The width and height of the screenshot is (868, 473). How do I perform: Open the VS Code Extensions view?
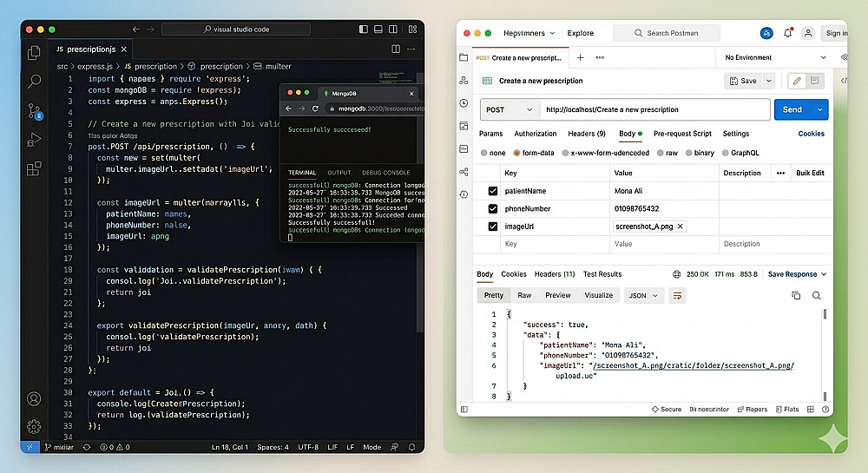(35, 168)
